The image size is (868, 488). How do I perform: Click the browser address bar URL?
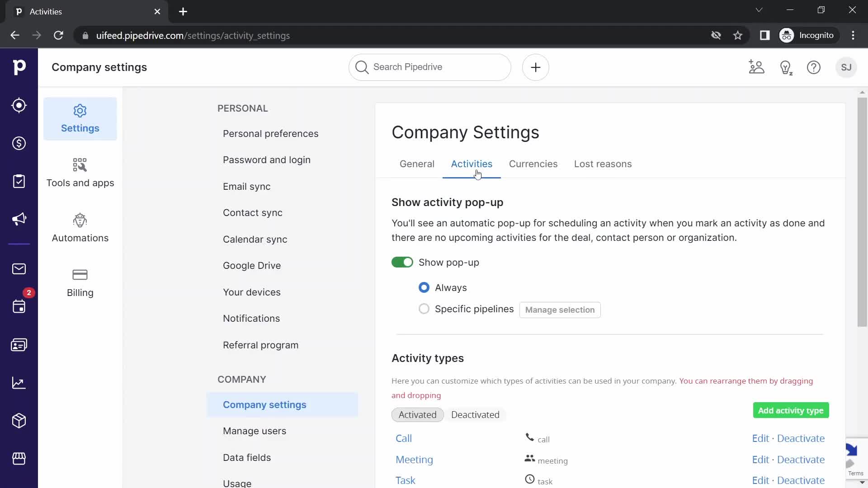193,35
